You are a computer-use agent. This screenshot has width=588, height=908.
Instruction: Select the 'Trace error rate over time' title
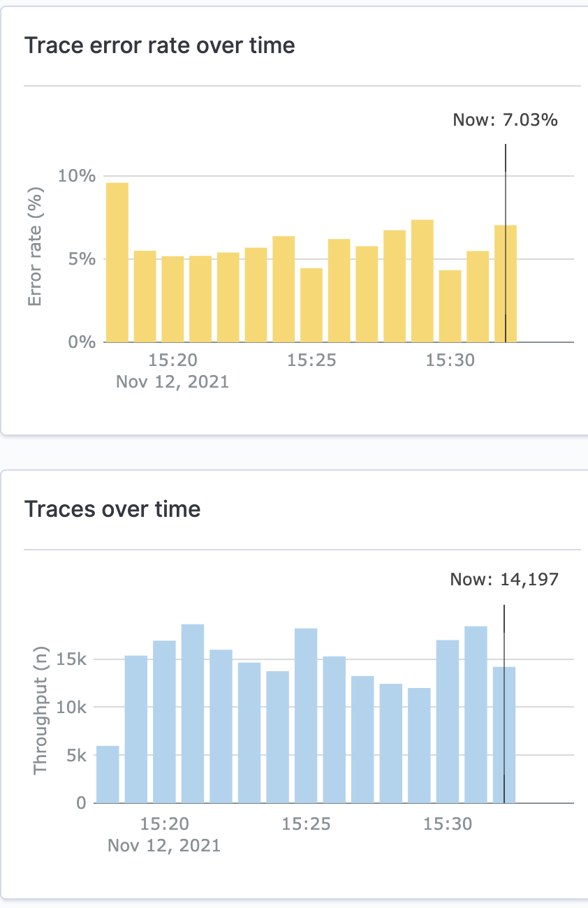pos(160,45)
